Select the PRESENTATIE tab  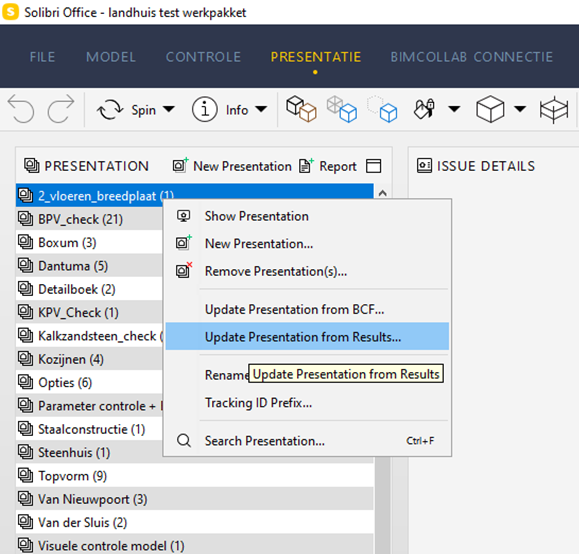click(x=316, y=57)
